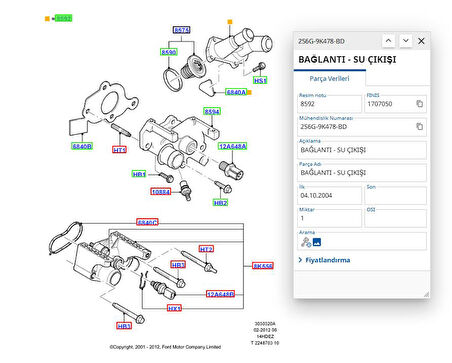Copy the engineering number 2S6G-9K478-BD
Image resolution: width=452 pixels, height=363 pixels.
(420, 126)
